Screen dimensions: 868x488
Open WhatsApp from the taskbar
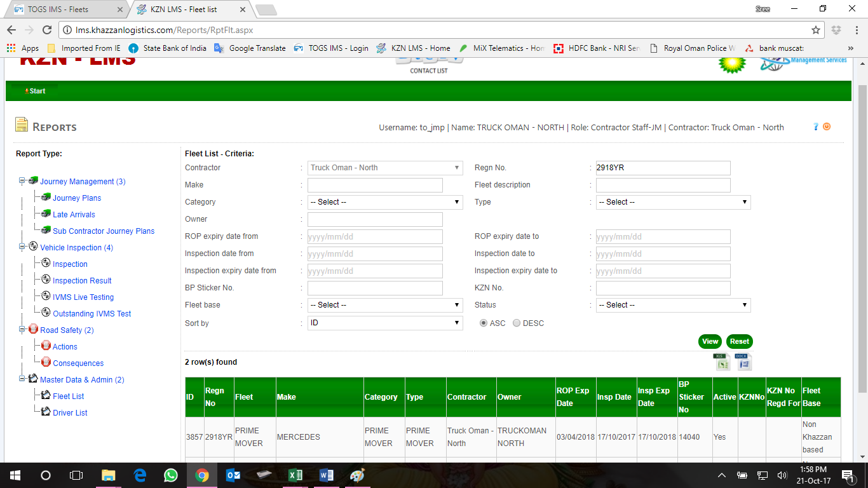(171, 475)
